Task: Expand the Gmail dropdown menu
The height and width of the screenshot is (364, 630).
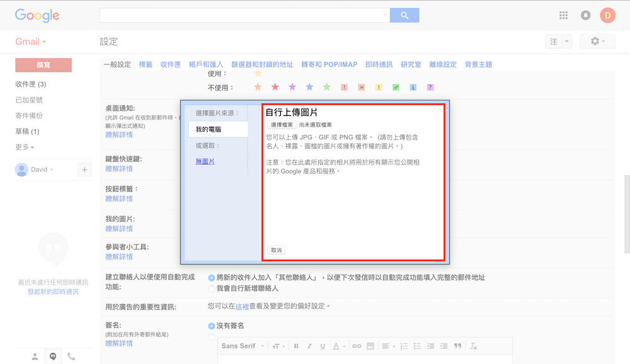Action: (x=31, y=42)
